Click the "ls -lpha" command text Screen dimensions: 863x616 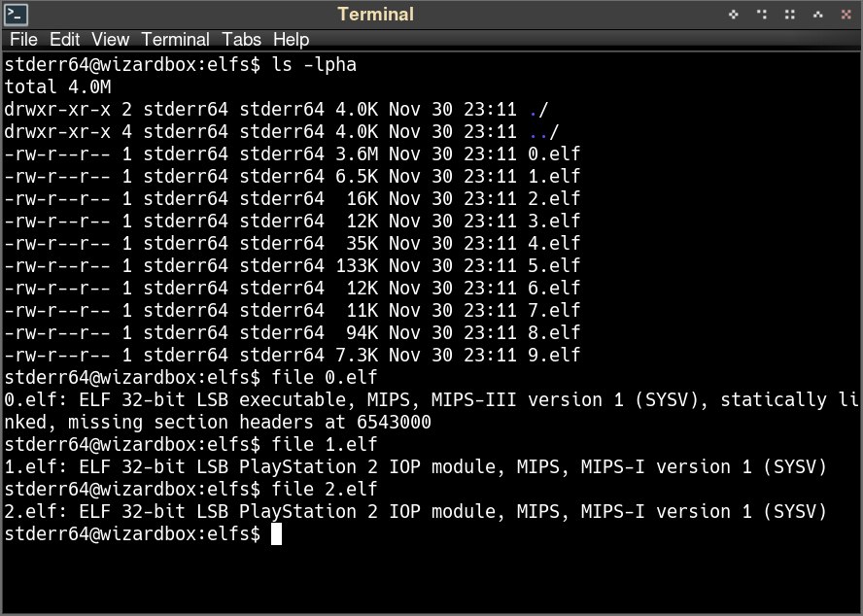[x=314, y=65]
